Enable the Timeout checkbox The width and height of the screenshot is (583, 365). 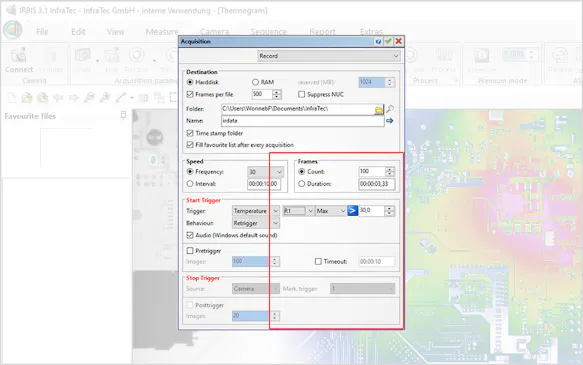tap(318, 262)
